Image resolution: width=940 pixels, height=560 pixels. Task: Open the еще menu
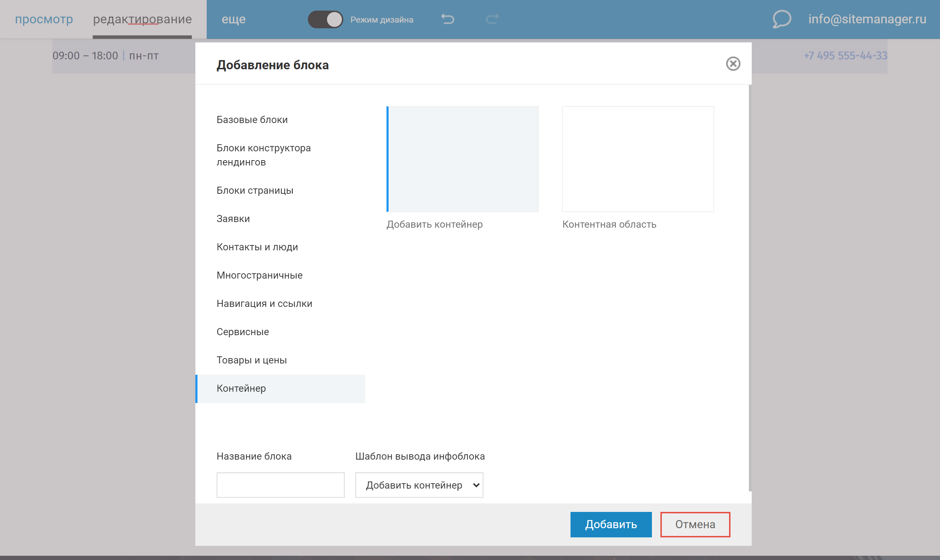(233, 19)
